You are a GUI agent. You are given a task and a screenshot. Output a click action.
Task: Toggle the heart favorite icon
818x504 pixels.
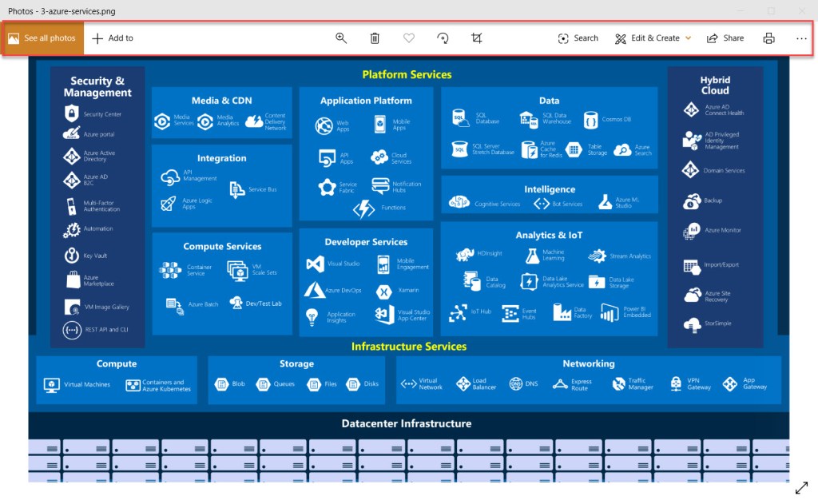tap(409, 38)
